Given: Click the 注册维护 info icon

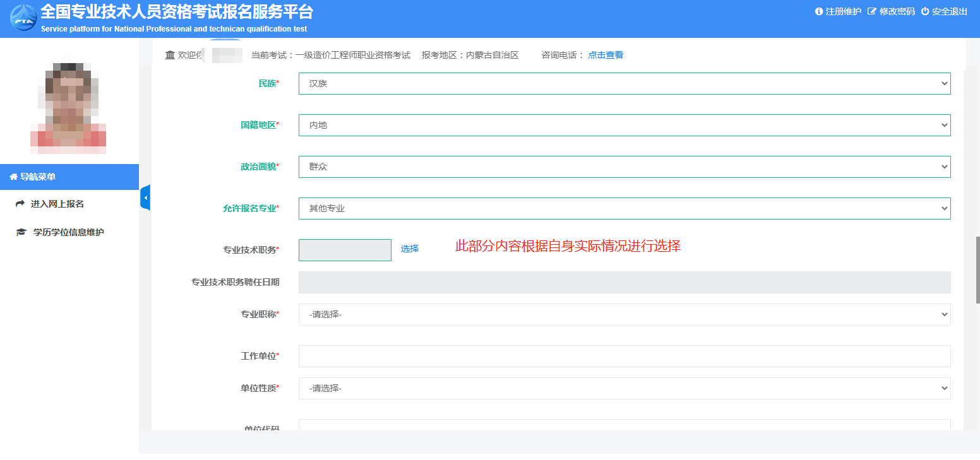Looking at the screenshot, I should tap(819, 11).
